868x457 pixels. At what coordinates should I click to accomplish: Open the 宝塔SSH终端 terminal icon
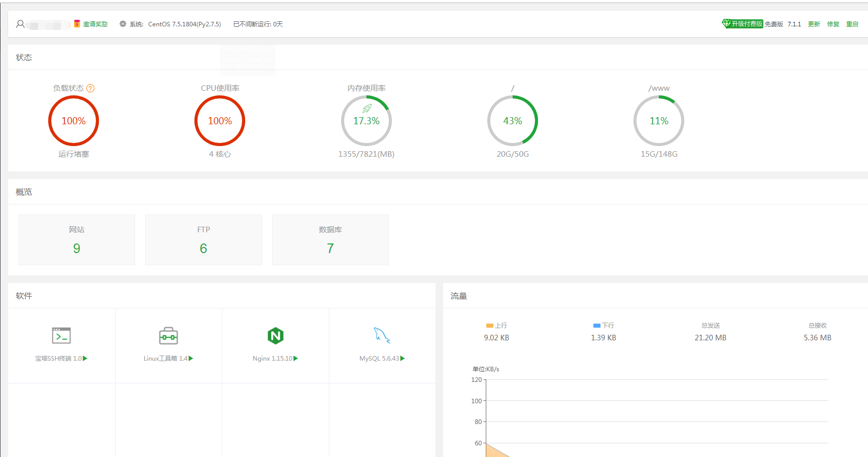(x=61, y=336)
